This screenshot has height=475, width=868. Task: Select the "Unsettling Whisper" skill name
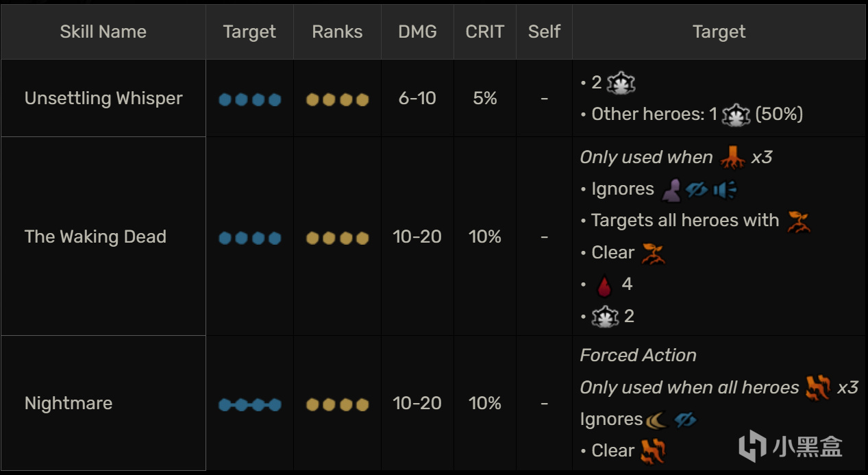[103, 99]
